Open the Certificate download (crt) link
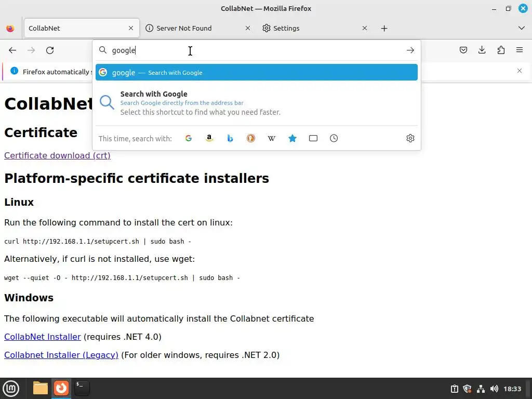This screenshot has width=532, height=399. pos(57,155)
